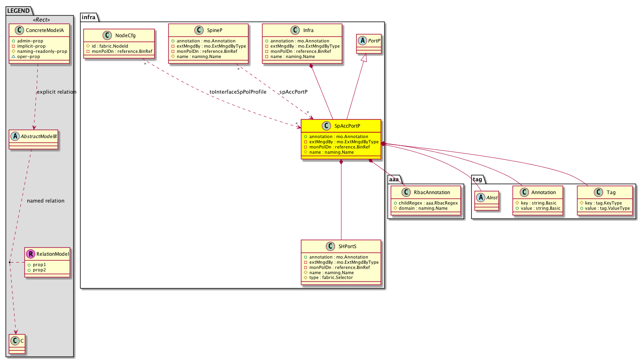
Task: Click the class icon next to NodeCfg
Action: coord(107,36)
